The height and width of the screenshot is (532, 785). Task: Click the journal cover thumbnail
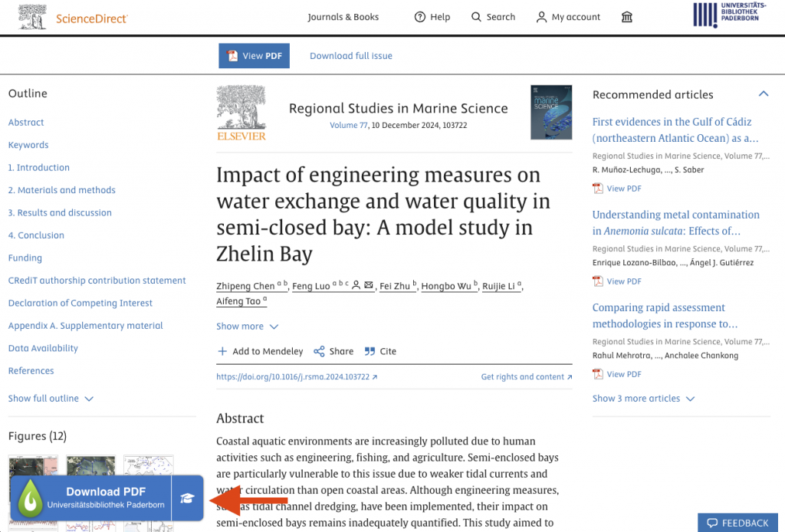[551, 112]
